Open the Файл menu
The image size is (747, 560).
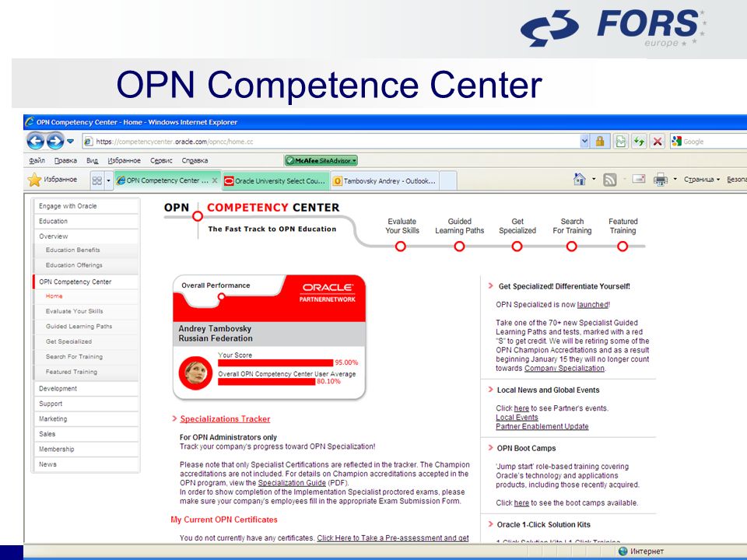point(37,160)
